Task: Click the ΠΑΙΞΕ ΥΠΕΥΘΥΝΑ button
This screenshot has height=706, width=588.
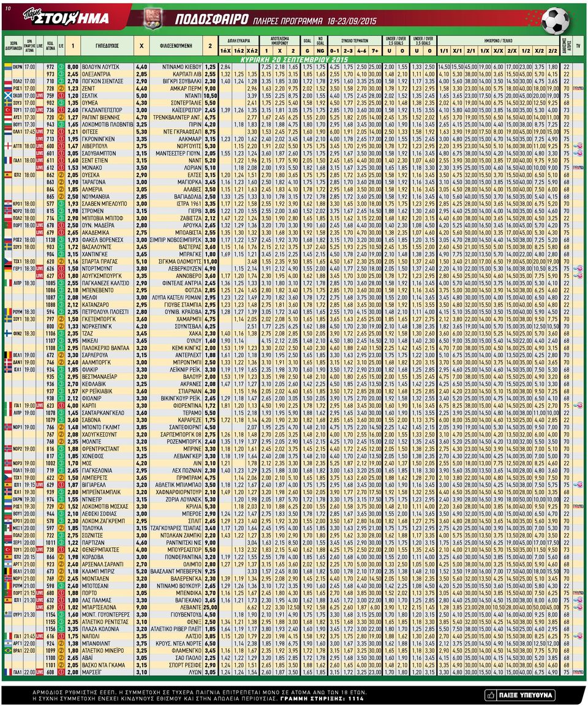Action: (519, 695)
